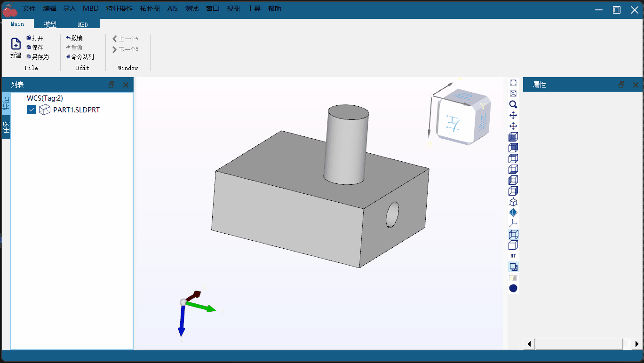Switch to the MBD ribbon tab

[x=83, y=24]
